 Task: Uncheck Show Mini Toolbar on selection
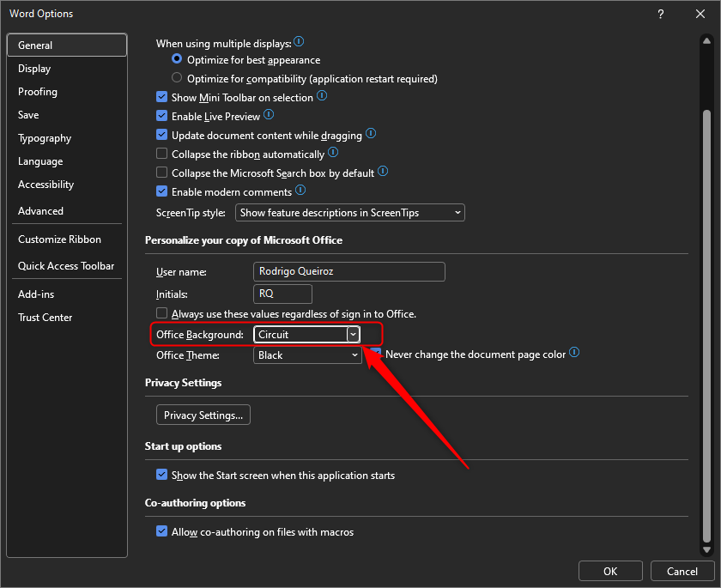pos(162,96)
